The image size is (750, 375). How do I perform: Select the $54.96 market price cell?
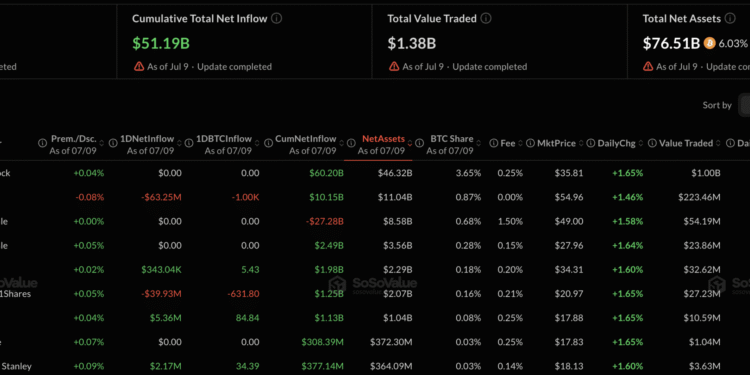569,197
